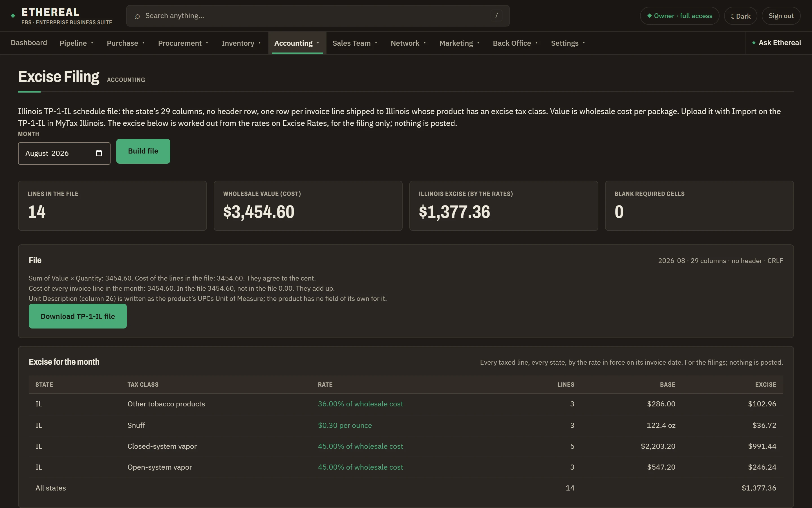812x508 pixels.
Task: Select the Lines in the File card
Action: point(112,206)
